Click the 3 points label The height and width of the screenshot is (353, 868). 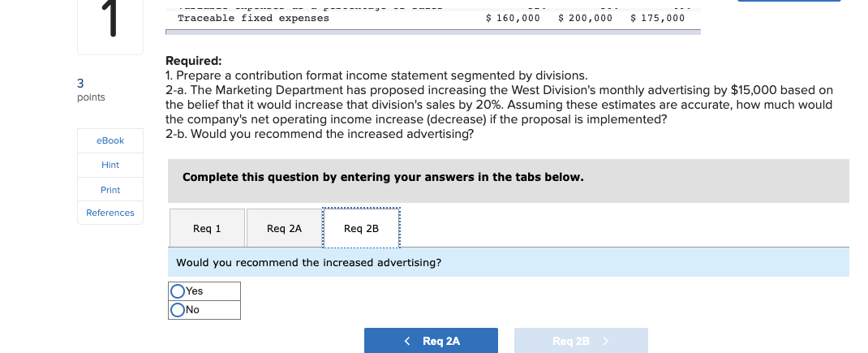[91, 90]
